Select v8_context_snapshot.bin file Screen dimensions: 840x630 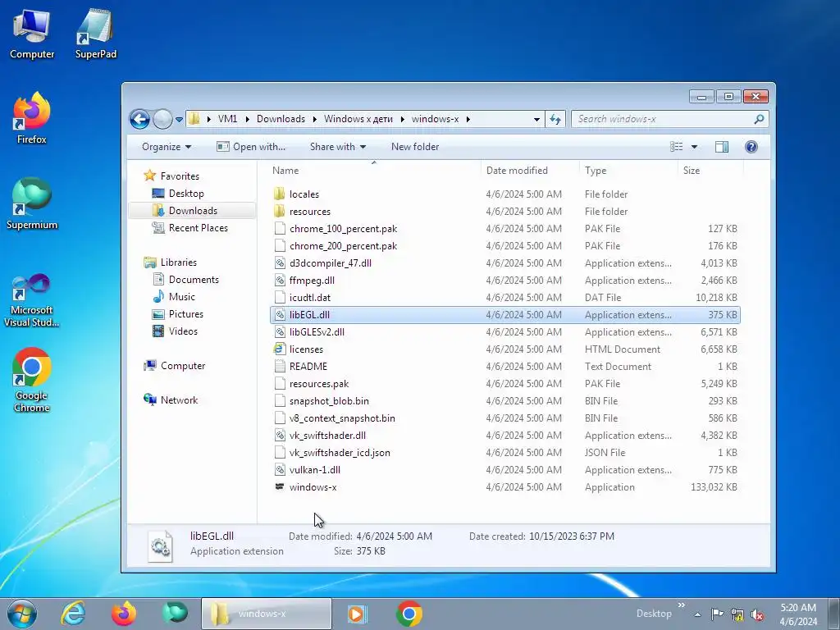tap(342, 418)
